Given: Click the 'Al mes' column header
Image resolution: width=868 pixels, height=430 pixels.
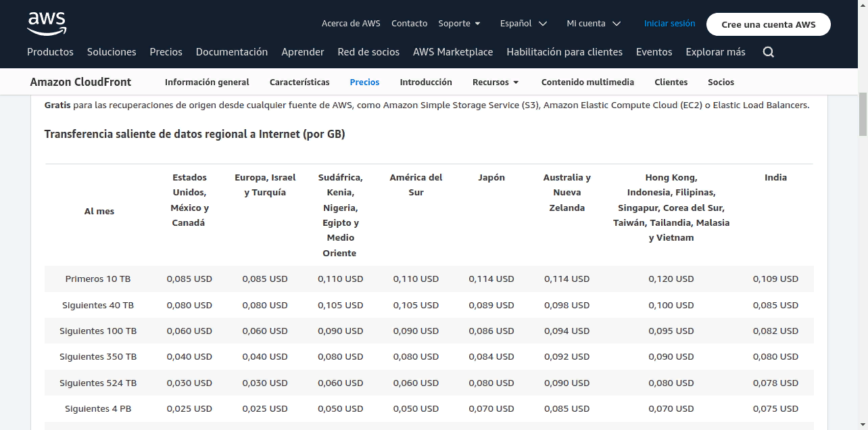Looking at the screenshot, I should click(x=99, y=211).
